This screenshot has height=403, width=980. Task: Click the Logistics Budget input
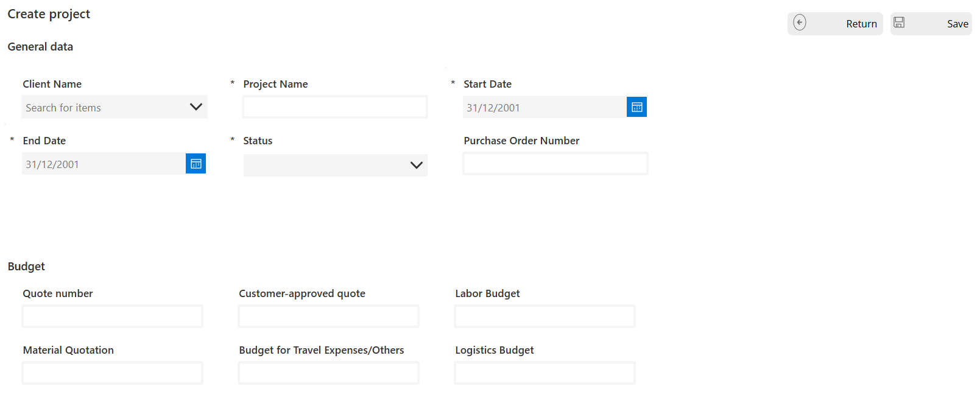tap(545, 373)
